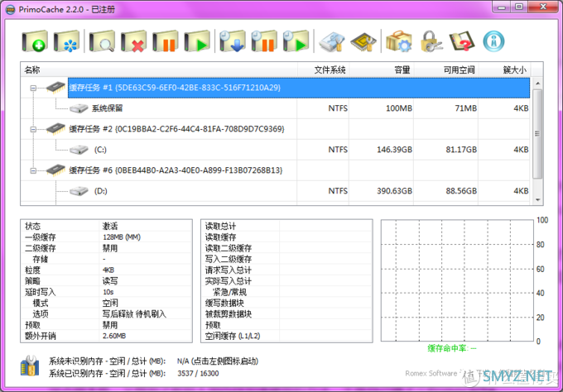Click the 3537 / 16300 memory value

tap(198, 373)
